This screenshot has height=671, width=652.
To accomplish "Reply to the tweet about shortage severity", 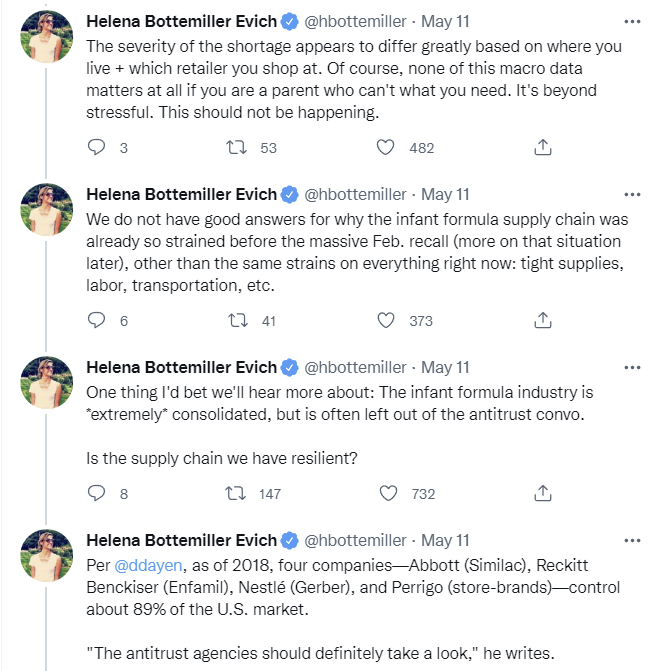I will click(97, 148).
